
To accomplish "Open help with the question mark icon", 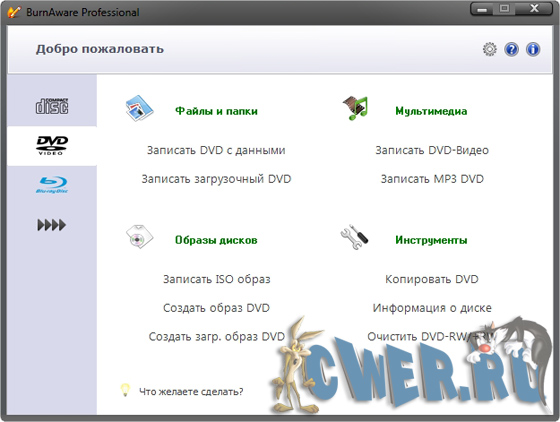I will click(511, 49).
